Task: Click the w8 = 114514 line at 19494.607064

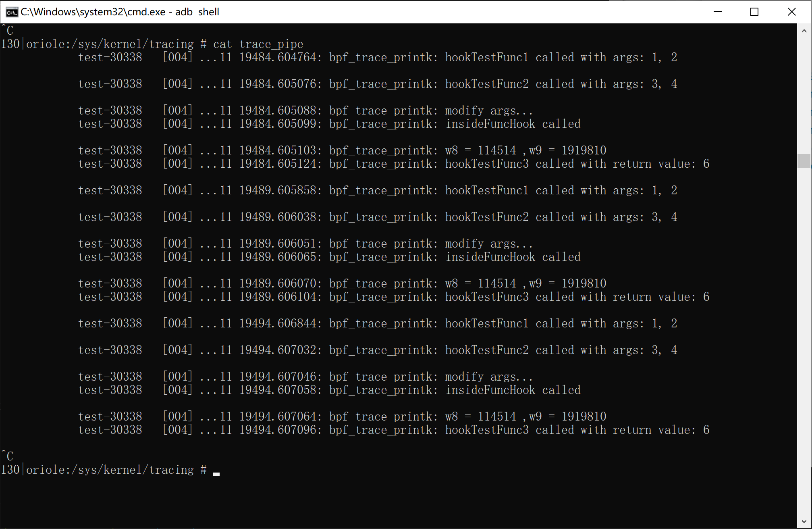Action: [x=342, y=417]
